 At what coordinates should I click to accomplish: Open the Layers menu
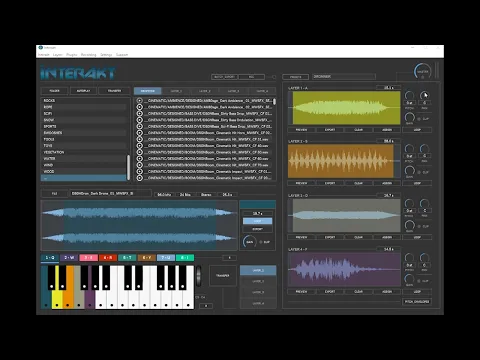(x=58, y=55)
